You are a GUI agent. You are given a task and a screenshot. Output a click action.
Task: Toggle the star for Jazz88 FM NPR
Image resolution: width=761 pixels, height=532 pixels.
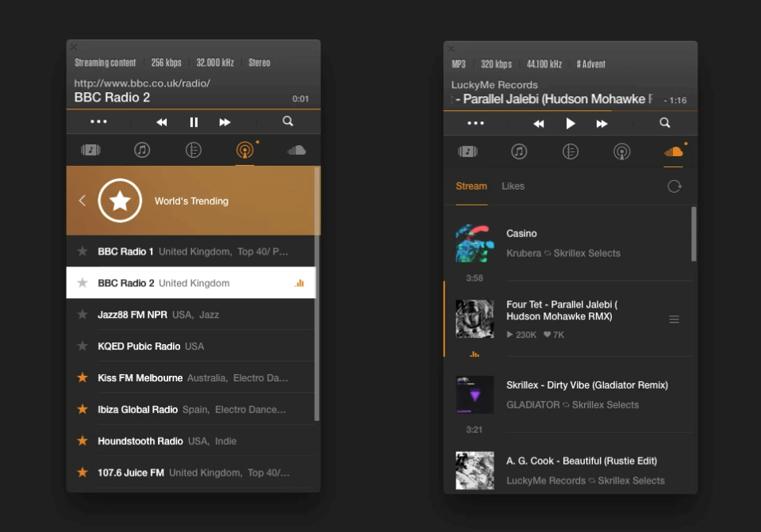[82, 315]
